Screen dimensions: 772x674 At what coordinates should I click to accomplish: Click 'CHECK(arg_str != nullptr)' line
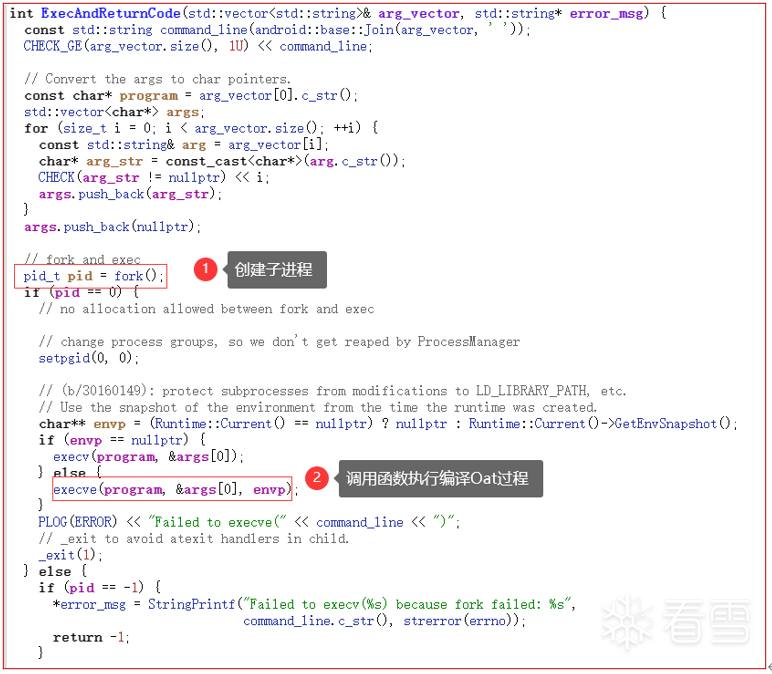pos(154,177)
